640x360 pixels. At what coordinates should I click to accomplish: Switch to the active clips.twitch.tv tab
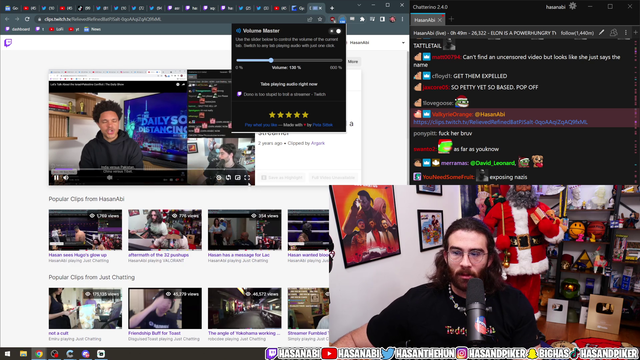315,8
